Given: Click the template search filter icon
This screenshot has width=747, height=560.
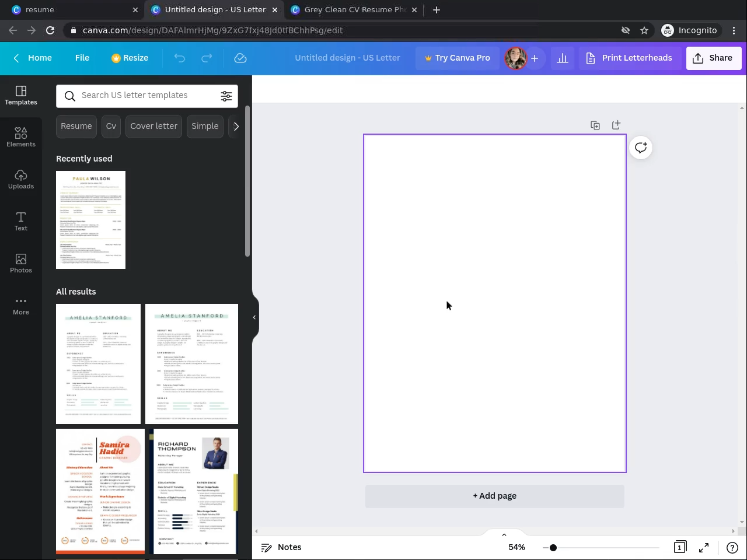Looking at the screenshot, I should 226,96.
